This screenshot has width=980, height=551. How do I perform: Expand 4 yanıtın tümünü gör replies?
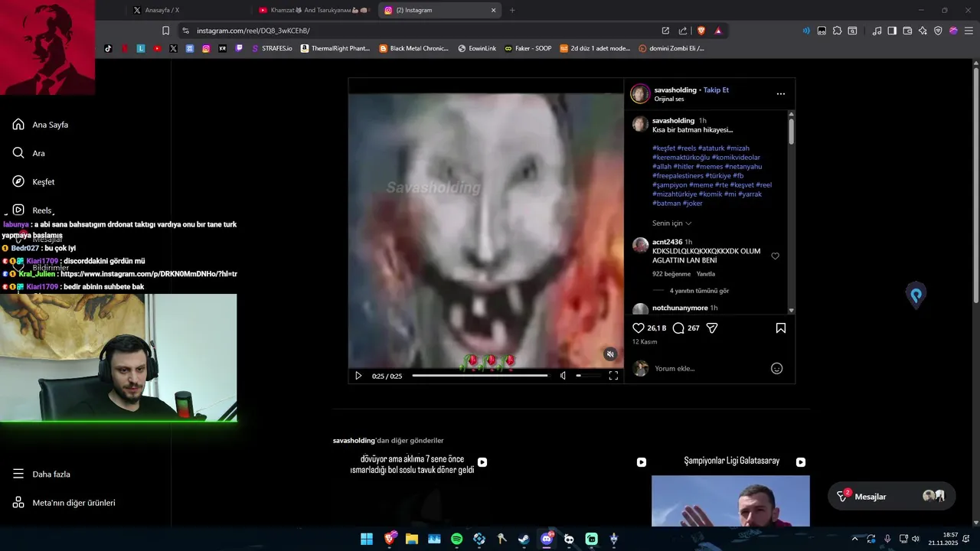tap(699, 291)
